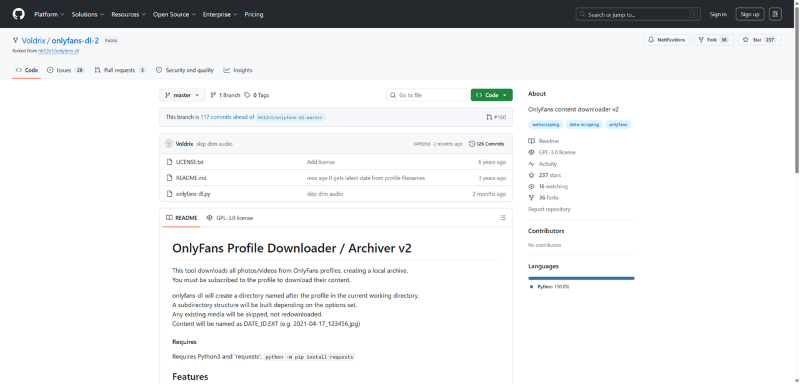View the 1 Branch list

(225, 95)
